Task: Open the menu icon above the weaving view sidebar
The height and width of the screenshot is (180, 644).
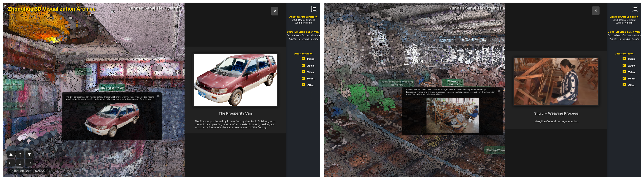Action: click(x=635, y=9)
